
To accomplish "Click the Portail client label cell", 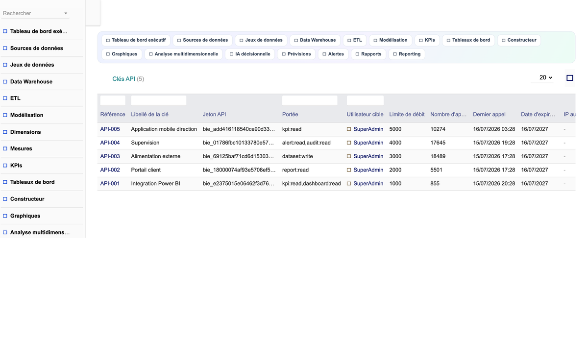I will tap(146, 170).
